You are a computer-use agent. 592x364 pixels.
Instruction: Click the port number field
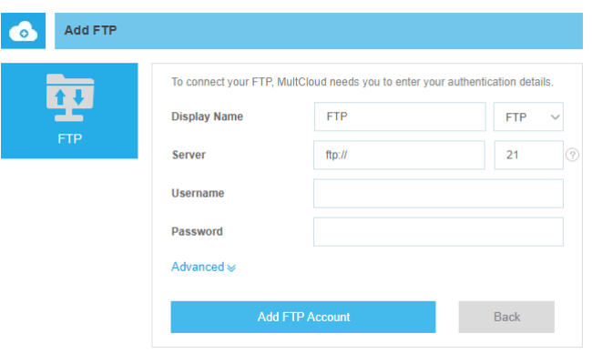[528, 155]
